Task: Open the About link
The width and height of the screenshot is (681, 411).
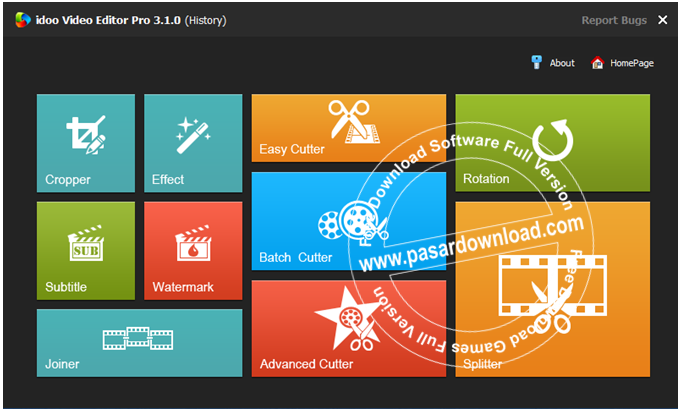Action: tap(562, 63)
